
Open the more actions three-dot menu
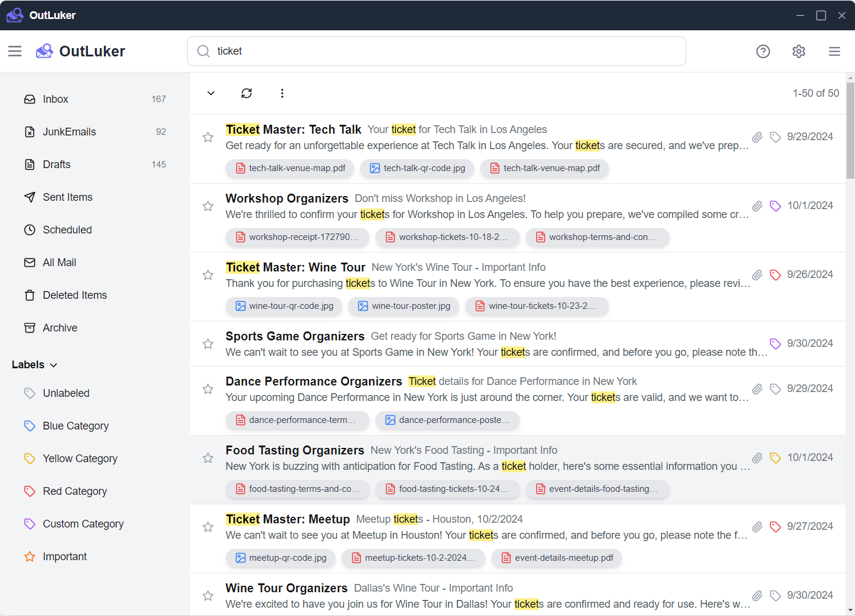point(282,93)
